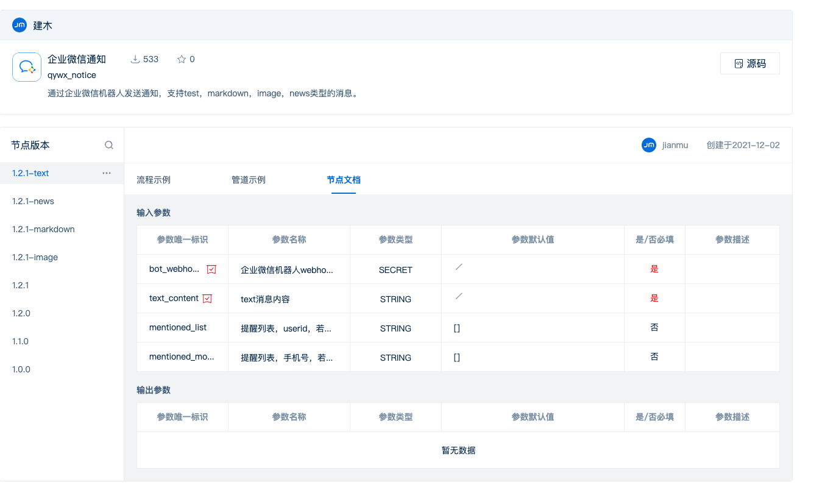The width and height of the screenshot is (833, 504).
Task: Open the 源码 source code button
Action: pos(750,63)
